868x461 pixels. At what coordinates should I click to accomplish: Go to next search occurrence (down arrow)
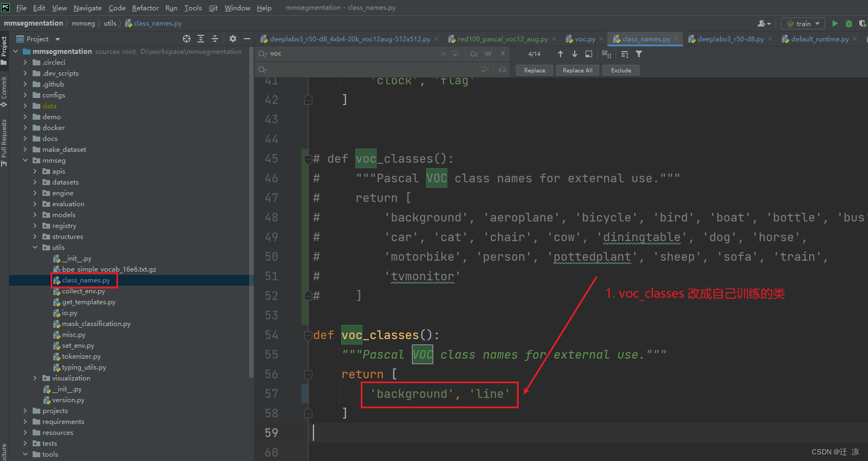click(575, 54)
